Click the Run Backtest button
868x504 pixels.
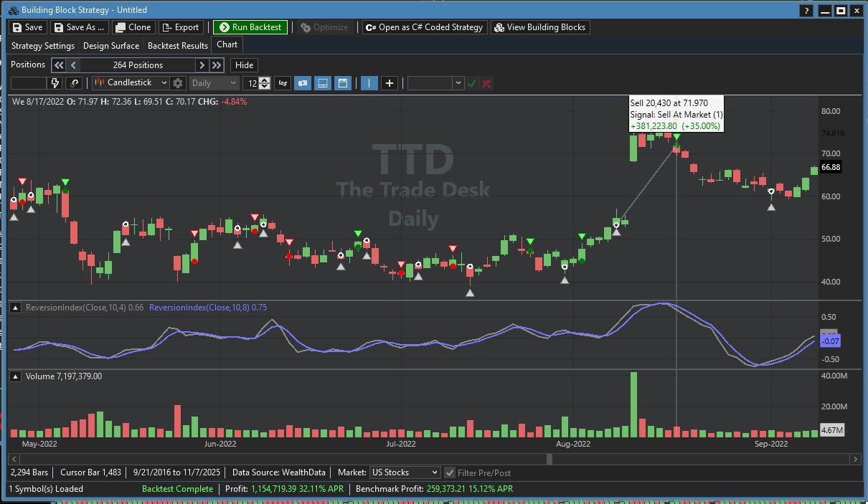[x=250, y=27]
